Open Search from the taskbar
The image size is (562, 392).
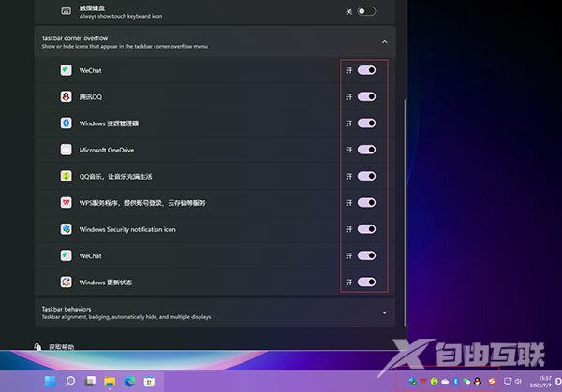pyautogui.click(x=70, y=382)
